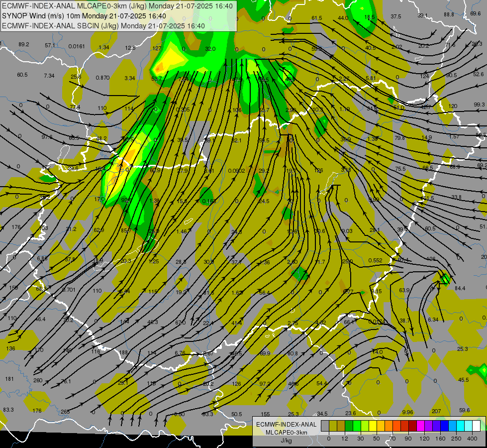487x448 pixels.
Task: Click the magenta legend swatch
Action: tap(421, 426)
